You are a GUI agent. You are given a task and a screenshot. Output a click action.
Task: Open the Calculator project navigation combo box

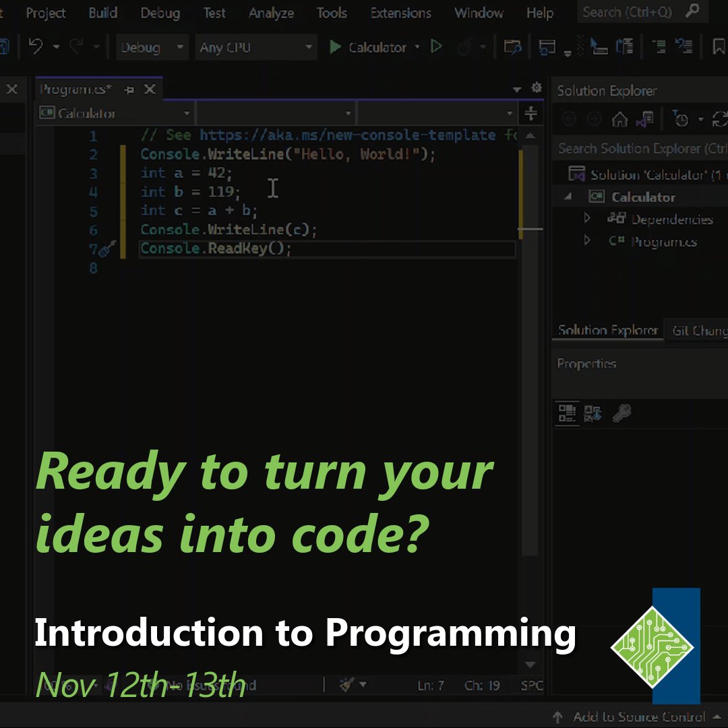[115, 113]
